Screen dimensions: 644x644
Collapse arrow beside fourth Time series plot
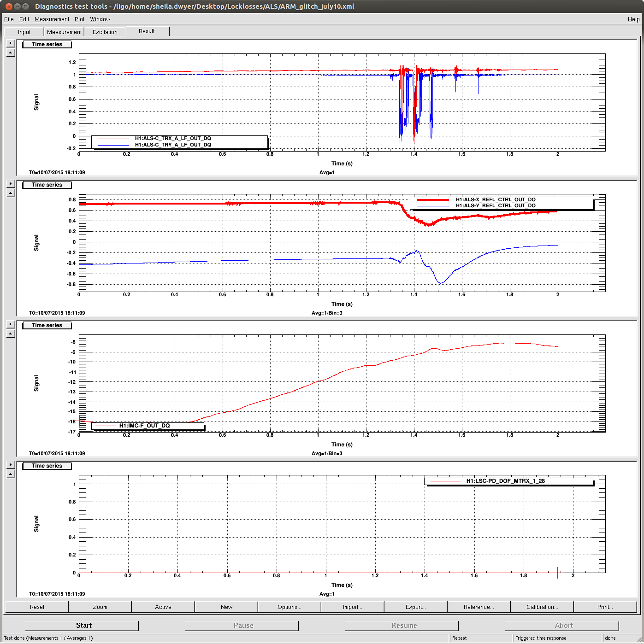coord(11,474)
